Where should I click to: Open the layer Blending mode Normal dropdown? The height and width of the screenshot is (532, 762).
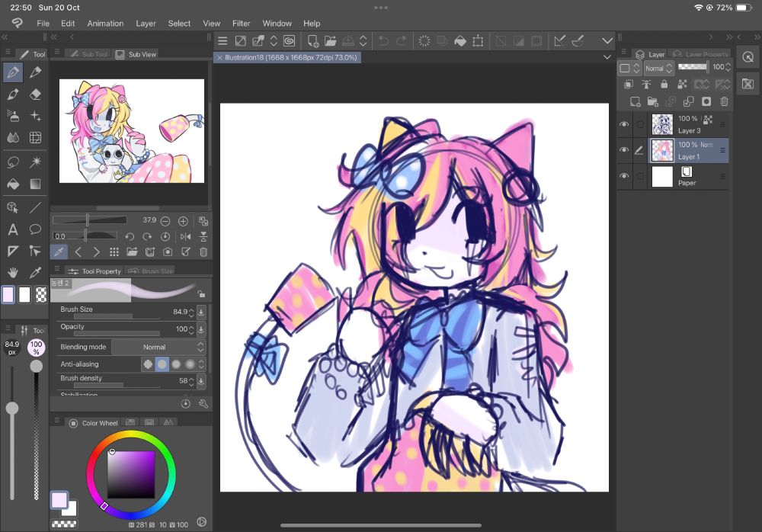tap(658, 69)
